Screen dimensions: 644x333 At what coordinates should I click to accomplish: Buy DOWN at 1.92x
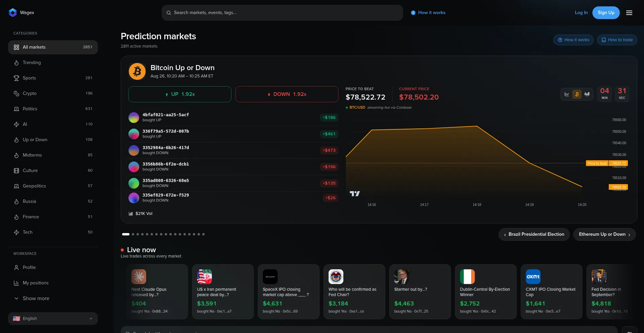287,94
